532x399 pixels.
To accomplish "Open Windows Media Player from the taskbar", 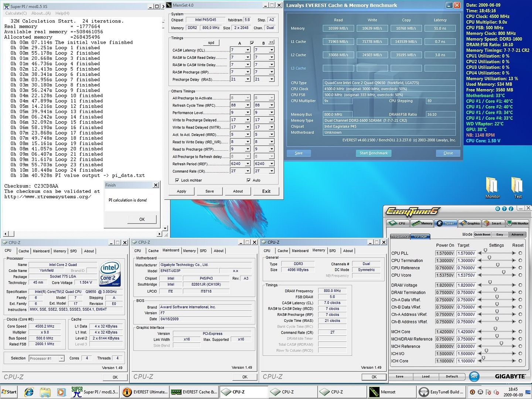I will [61, 392].
